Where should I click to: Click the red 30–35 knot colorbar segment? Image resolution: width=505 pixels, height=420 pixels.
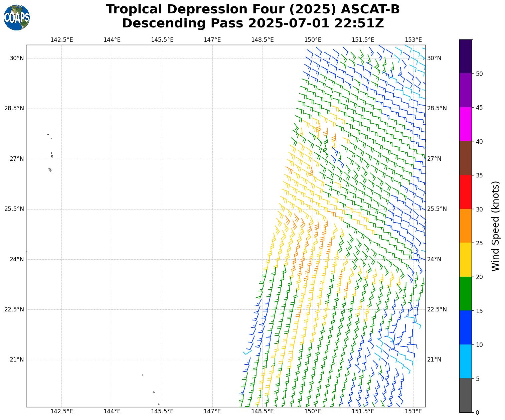(x=465, y=192)
